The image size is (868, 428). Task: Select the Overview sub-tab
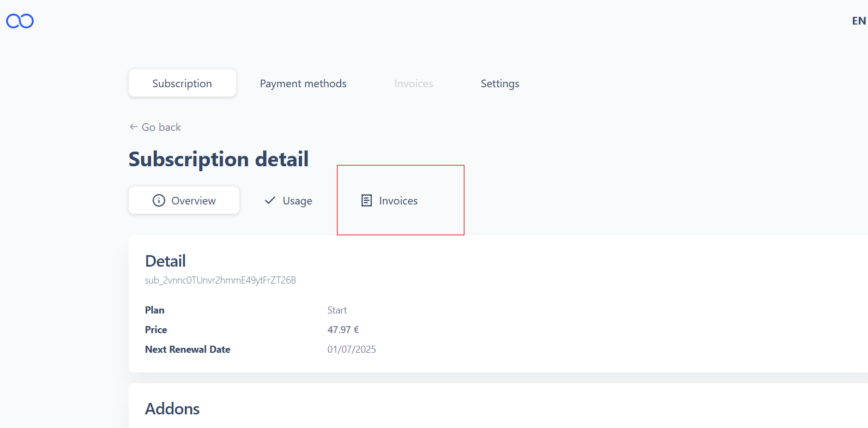pos(184,200)
